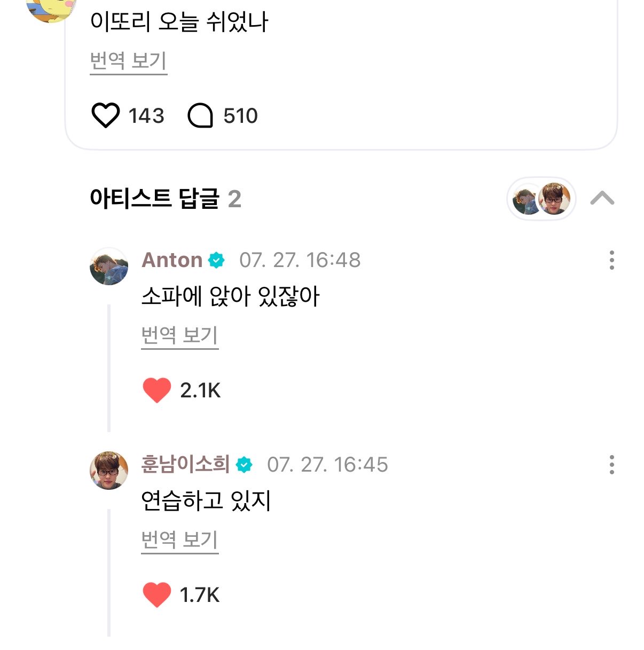Tap the 훈남이소희 username
The image size is (644, 650).
[185, 464]
